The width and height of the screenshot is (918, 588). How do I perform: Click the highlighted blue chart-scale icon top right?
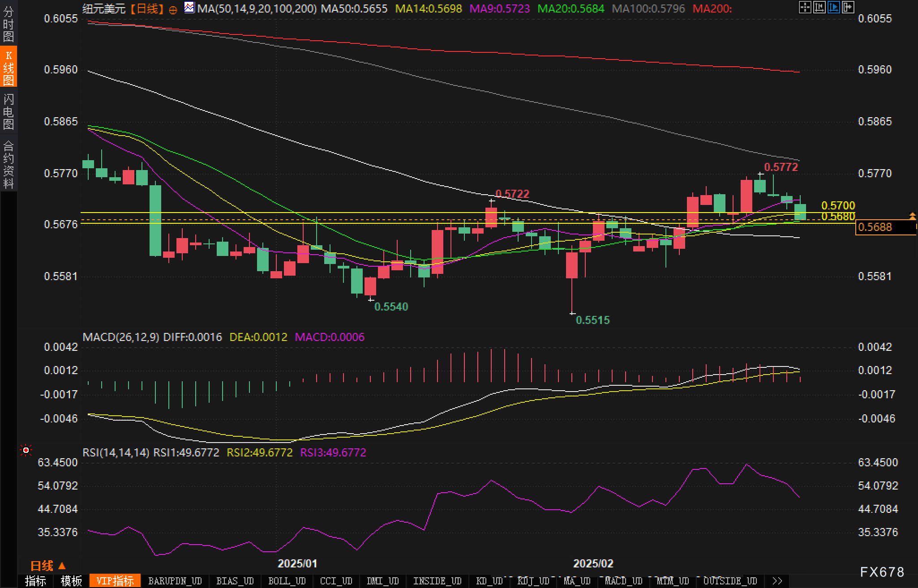click(x=834, y=8)
